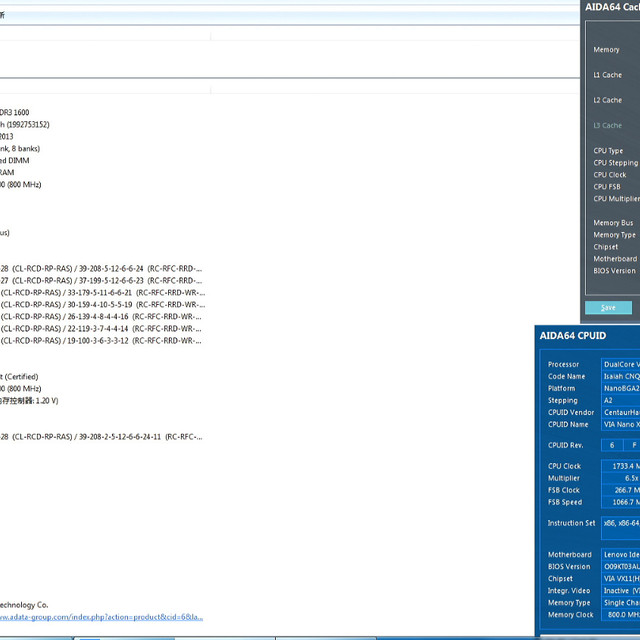The image size is (640, 640).
Task: Click the AIDA64 Cache window title bar
Action: pyautogui.click(x=611, y=7)
